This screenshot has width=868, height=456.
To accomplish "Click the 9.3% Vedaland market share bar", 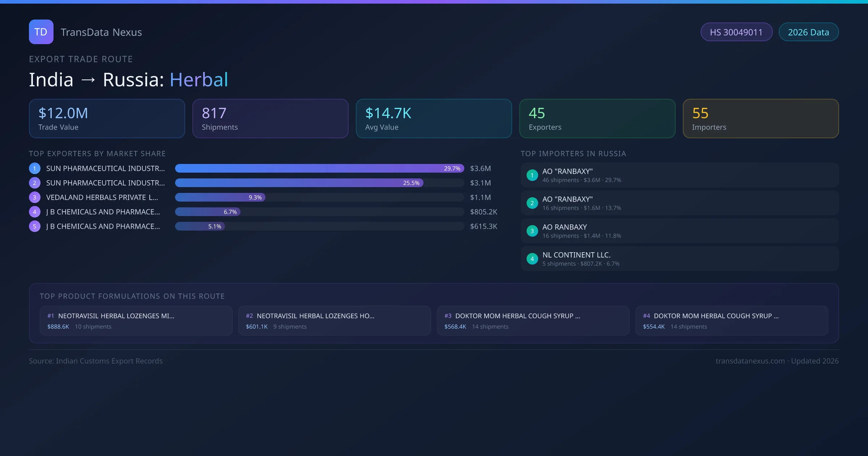I will (220, 197).
